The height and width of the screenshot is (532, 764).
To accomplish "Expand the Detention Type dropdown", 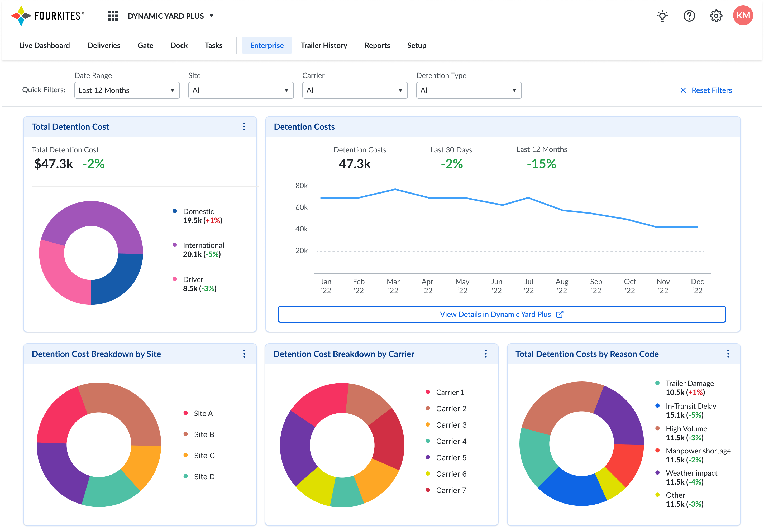I will pos(469,90).
